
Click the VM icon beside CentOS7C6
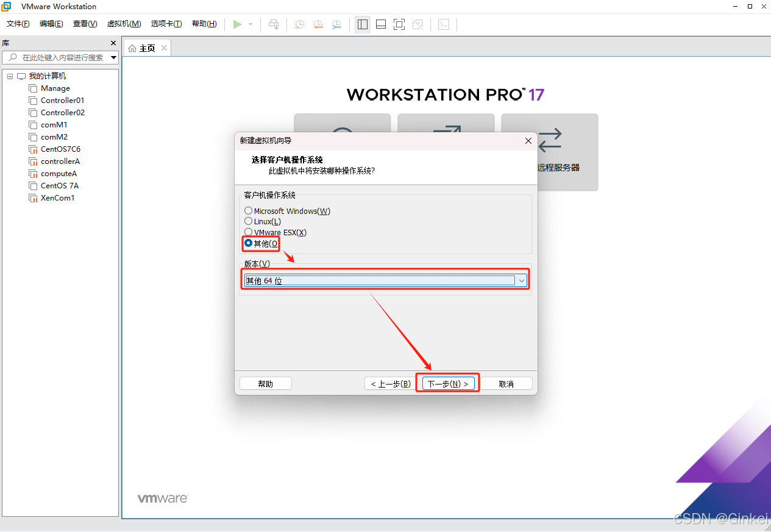pyautogui.click(x=34, y=149)
